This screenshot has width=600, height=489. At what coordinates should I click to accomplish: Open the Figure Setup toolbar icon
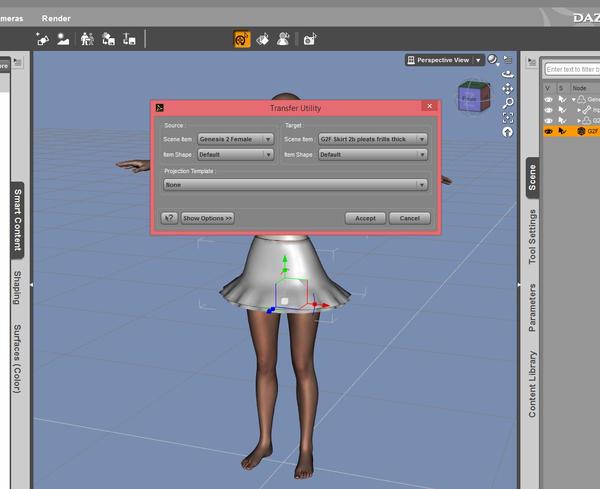click(x=87, y=39)
